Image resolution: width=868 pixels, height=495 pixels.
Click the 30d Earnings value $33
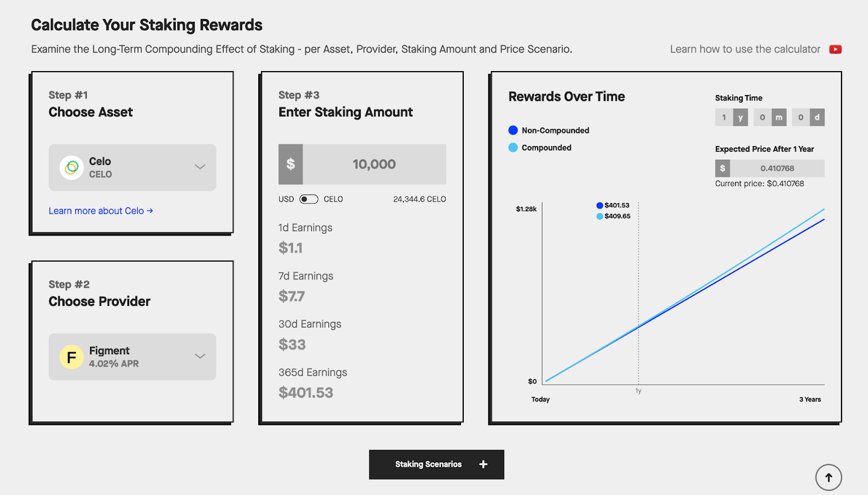pyautogui.click(x=292, y=345)
